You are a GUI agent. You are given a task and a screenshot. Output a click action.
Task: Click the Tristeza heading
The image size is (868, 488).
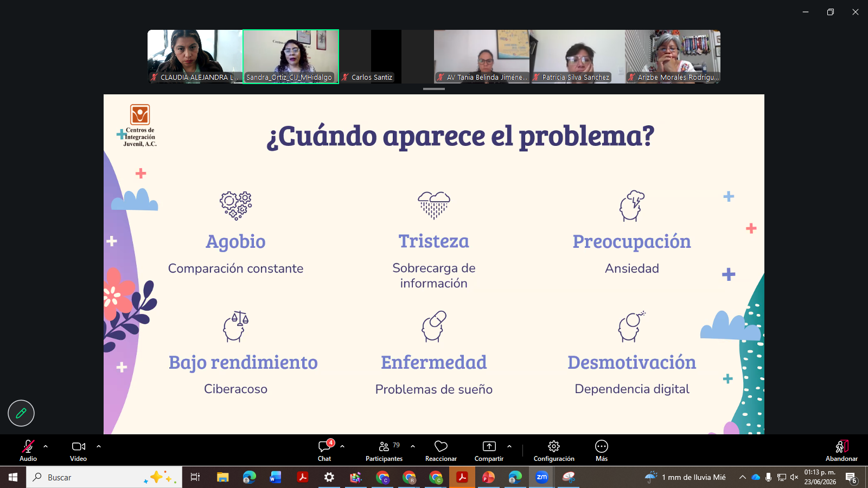(x=434, y=241)
